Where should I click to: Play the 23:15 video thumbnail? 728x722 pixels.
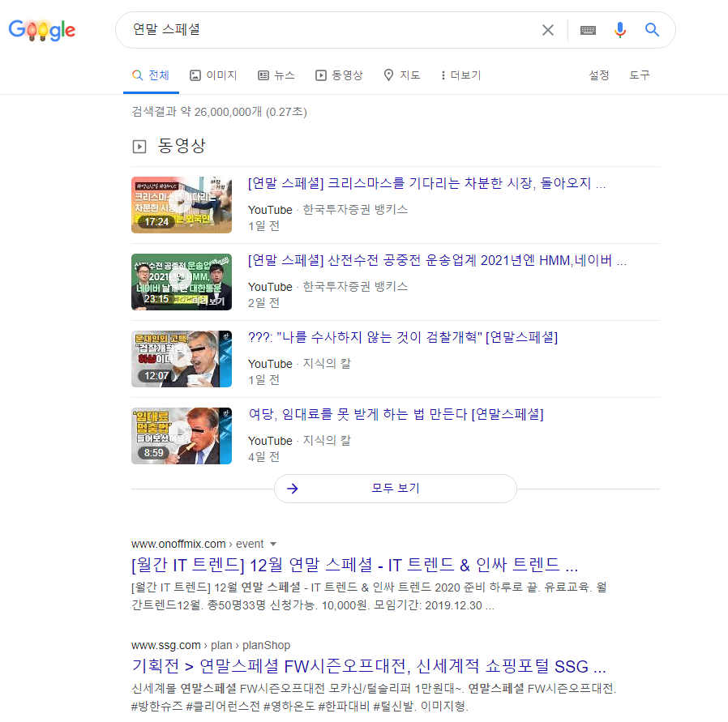(182, 282)
